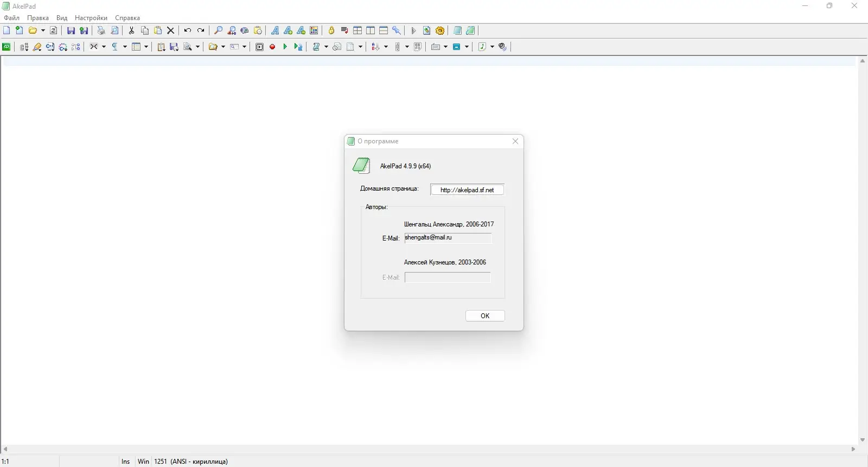Click the Ins mode indicator in status bar

[x=126, y=462]
